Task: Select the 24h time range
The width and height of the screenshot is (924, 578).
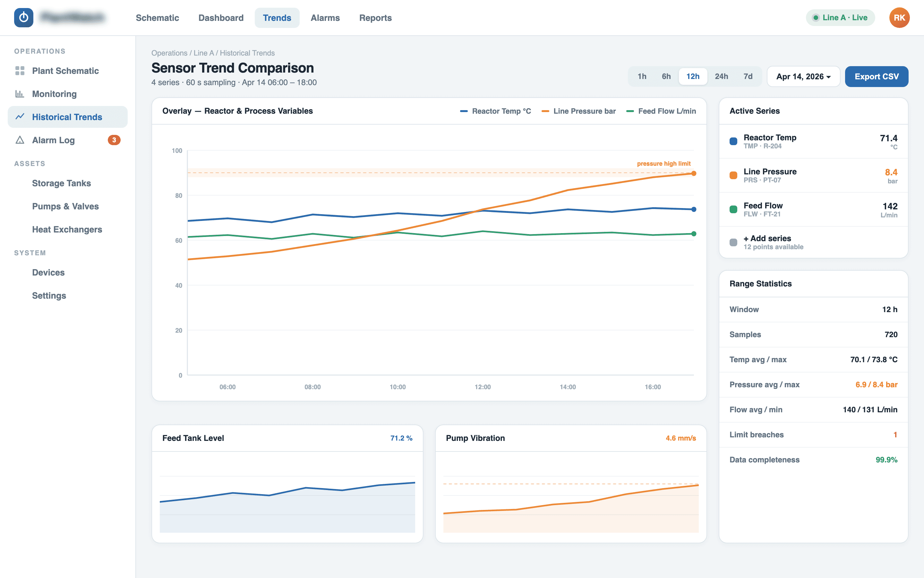Action: tap(721, 76)
